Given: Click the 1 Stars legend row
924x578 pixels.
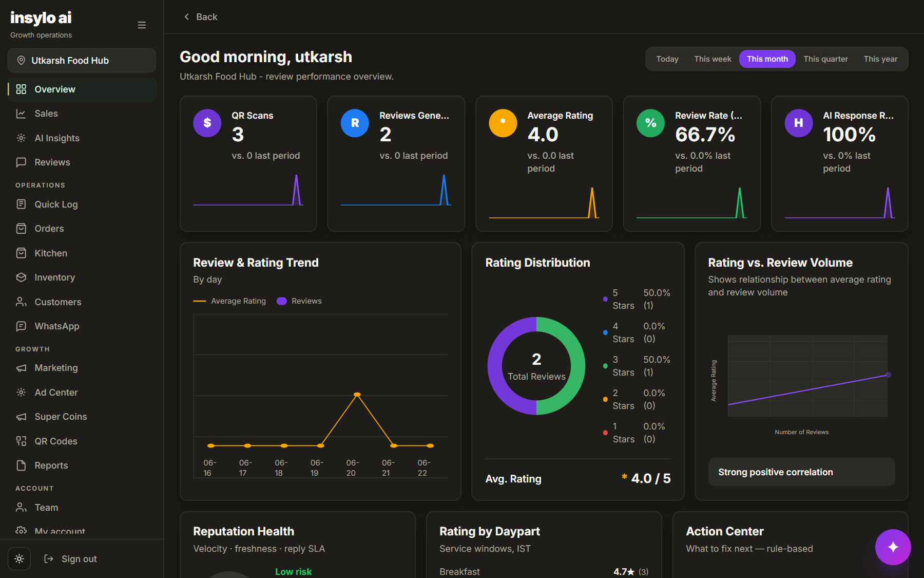Looking at the screenshot, I should click(x=637, y=433).
